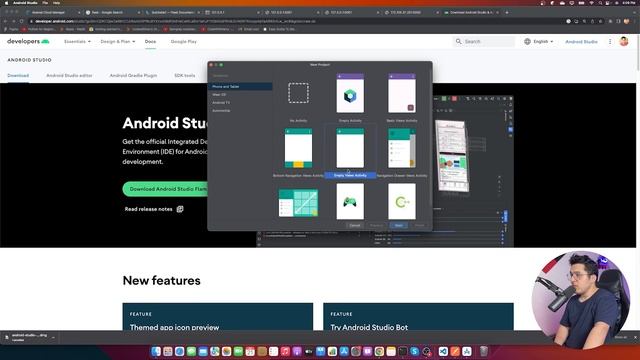Open a new browser tab with plus
The height and width of the screenshot is (360, 640).
507,12
